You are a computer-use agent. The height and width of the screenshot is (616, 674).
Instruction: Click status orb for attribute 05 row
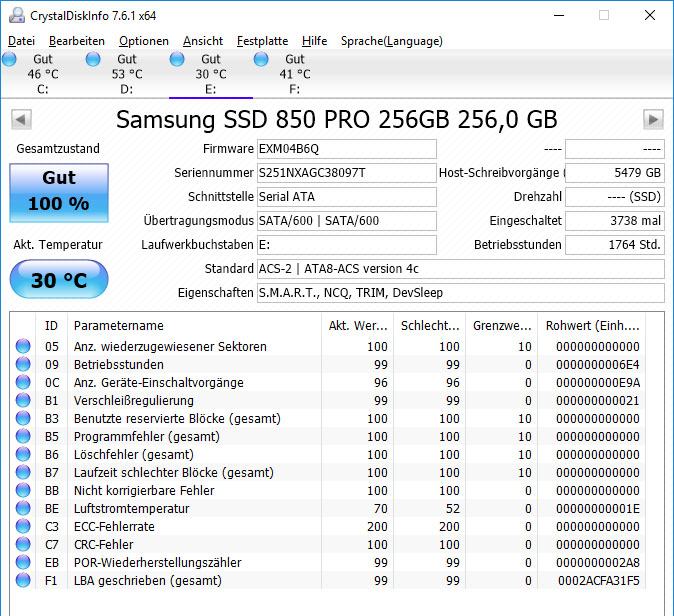(23, 346)
